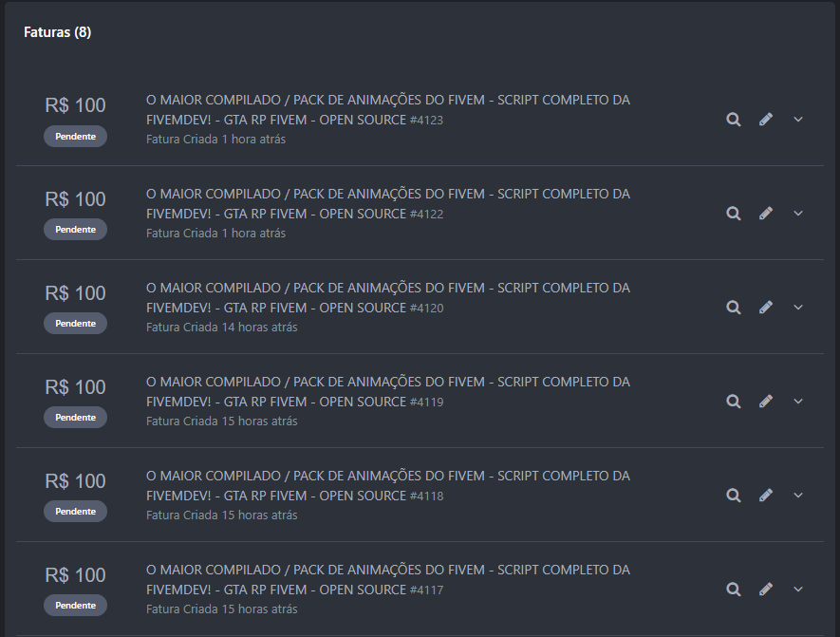This screenshot has width=840, height=637.
Task: Inspect invoice #4119 with magnifier icon
Action: coord(733,402)
